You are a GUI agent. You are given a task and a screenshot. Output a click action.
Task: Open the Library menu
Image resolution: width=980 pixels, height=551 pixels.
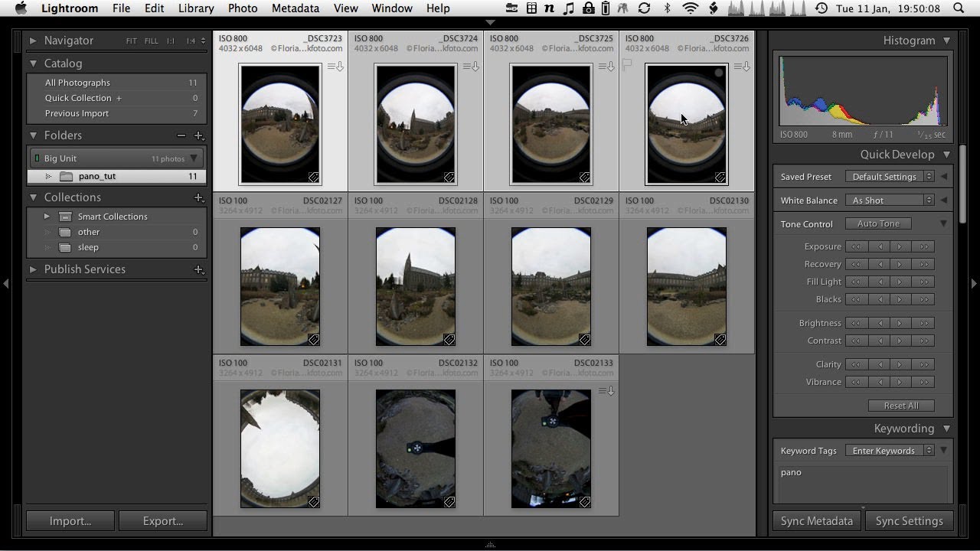196,8
